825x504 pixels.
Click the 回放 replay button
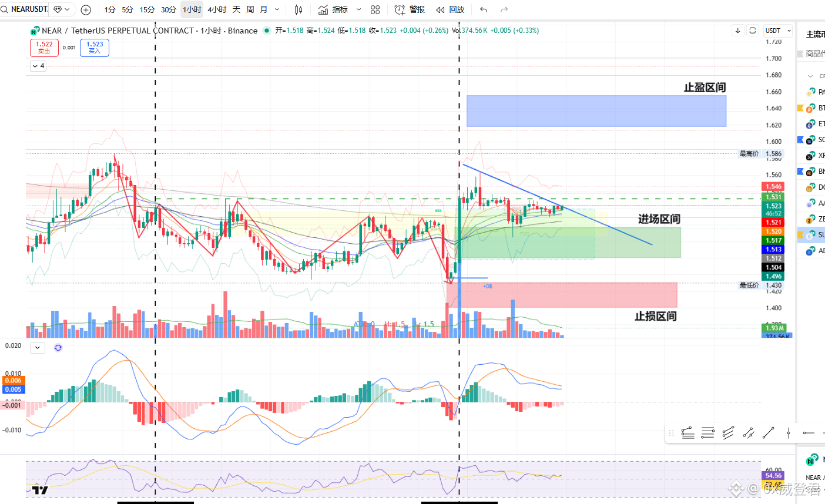tap(450, 9)
